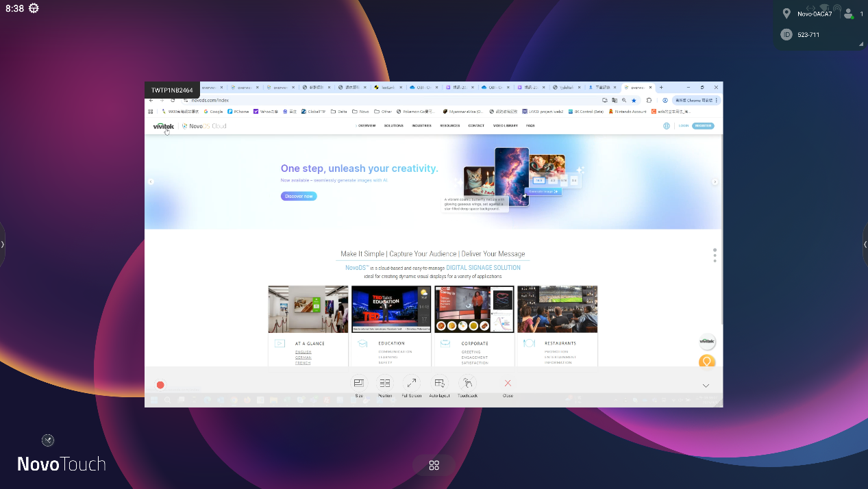This screenshot has height=489, width=868.
Task: Click the browser extensions puzzle icon
Action: (x=649, y=100)
